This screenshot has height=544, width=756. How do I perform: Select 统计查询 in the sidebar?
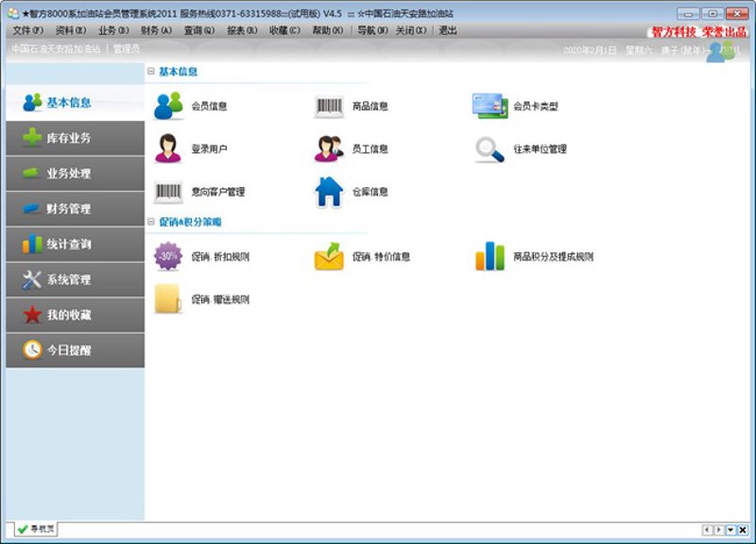[x=76, y=245]
